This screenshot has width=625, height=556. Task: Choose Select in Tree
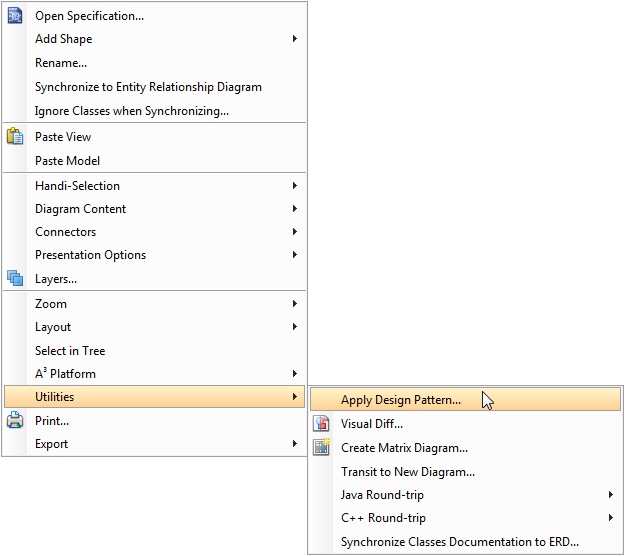pyautogui.click(x=154, y=351)
